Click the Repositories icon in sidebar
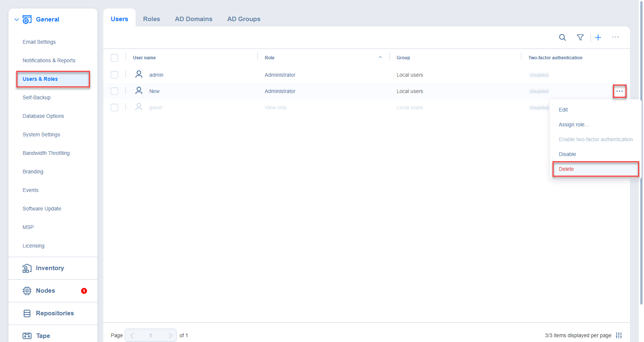644x342 pixels. [27, 313]
